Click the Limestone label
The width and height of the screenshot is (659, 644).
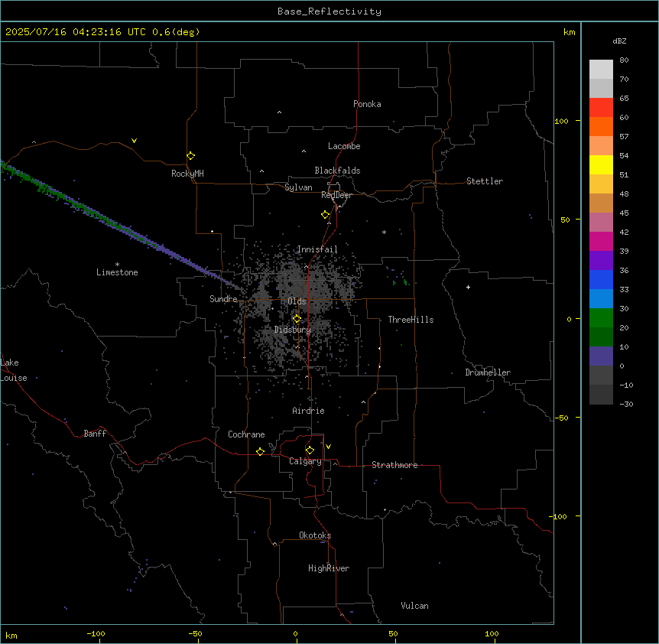click(117, 272)
